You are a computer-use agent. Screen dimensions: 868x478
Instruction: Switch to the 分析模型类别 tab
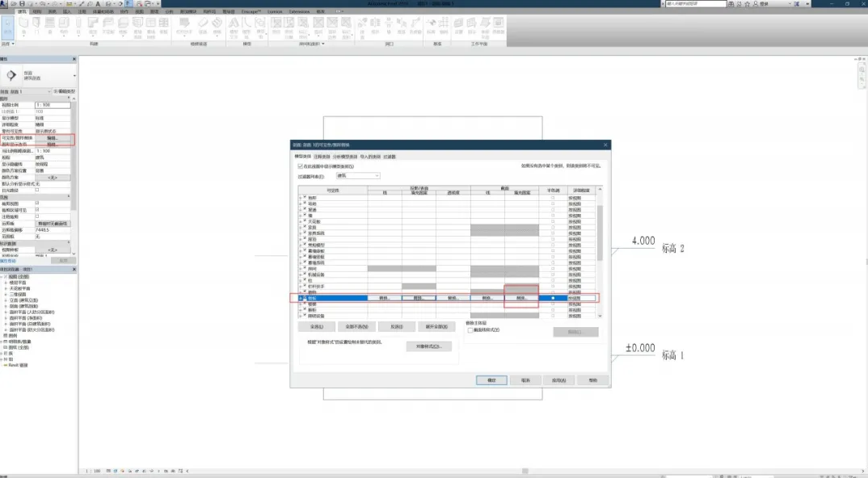click(345, 157)
